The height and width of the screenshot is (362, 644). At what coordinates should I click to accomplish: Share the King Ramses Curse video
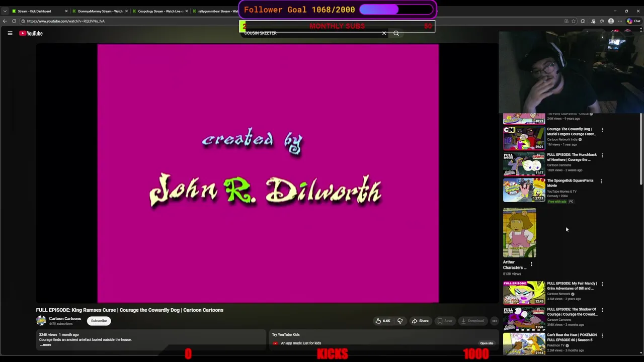pyautogui.click(x=420, y=321)
